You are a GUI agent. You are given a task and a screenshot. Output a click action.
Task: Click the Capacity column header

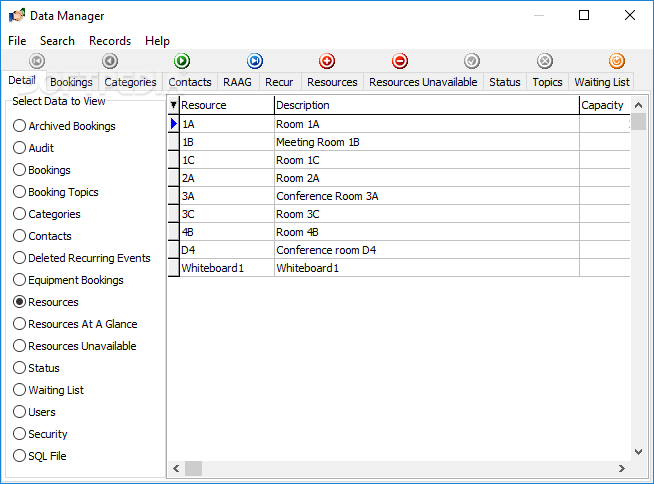[x=605, y=105]
